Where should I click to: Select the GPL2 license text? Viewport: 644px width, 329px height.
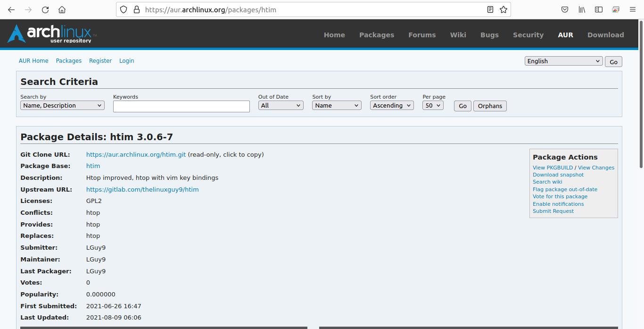(x=94, y=201)
